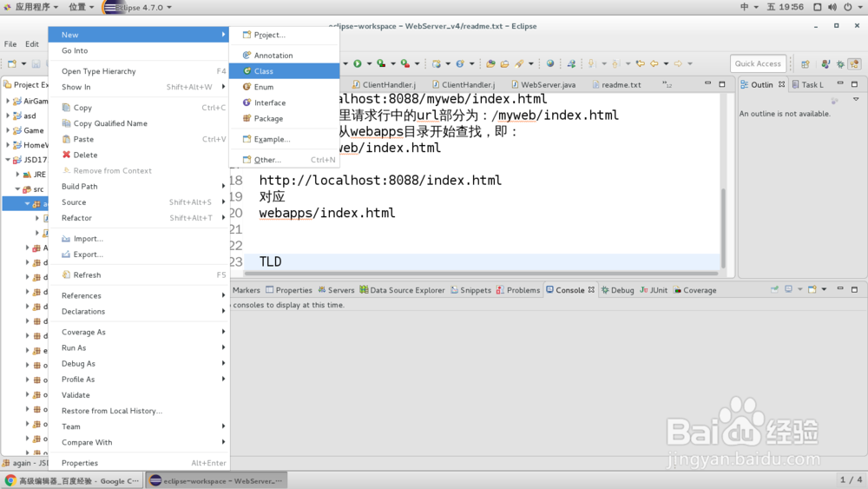Click the green Run toolbar icon

click(x=358, y=63)
